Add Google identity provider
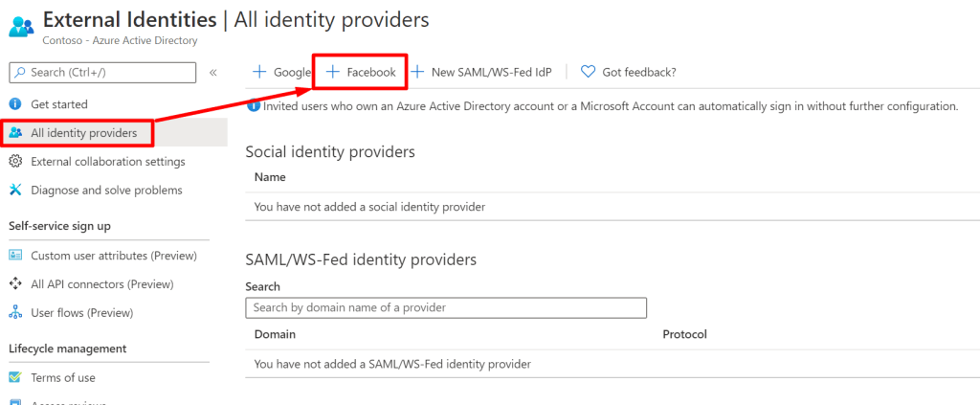The height and width of the screenshot is (405, 980). click(281, 72)
